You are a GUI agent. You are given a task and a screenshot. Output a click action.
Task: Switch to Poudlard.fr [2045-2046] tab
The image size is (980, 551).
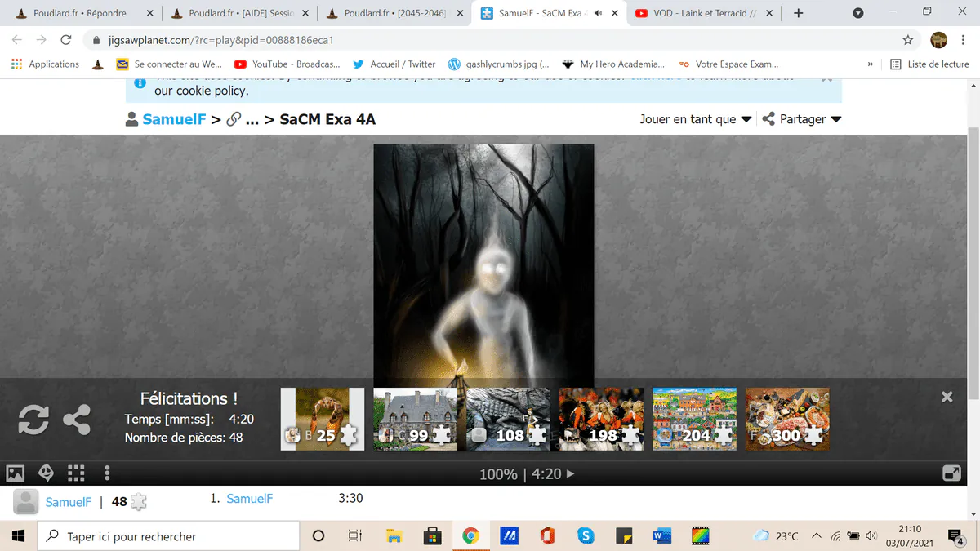(x=395, y=13)
